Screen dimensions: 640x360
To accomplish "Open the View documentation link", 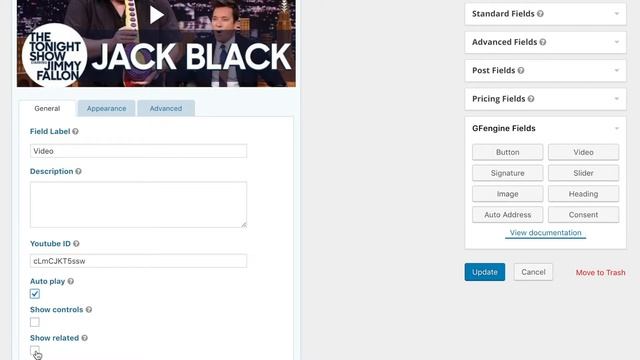I will [545, 233].
